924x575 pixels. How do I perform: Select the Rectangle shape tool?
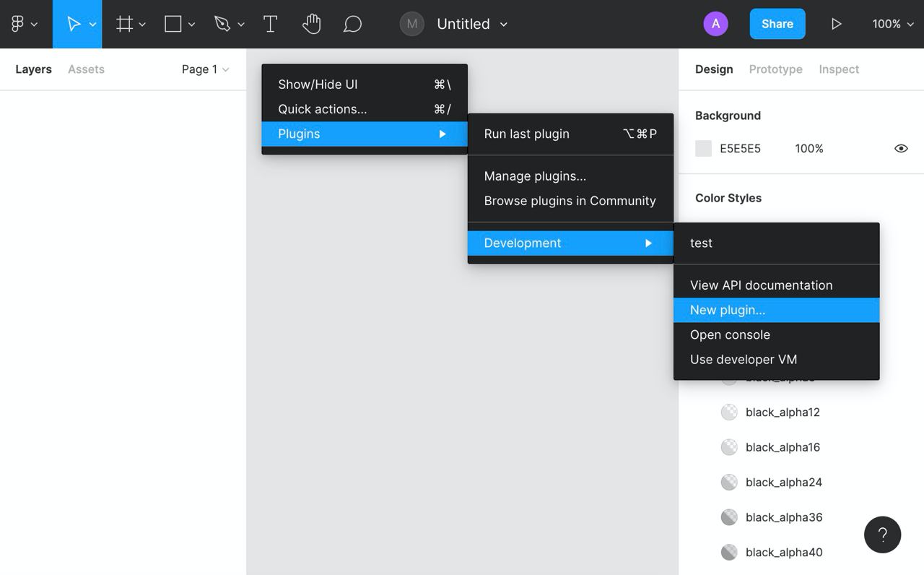(173, 24)
